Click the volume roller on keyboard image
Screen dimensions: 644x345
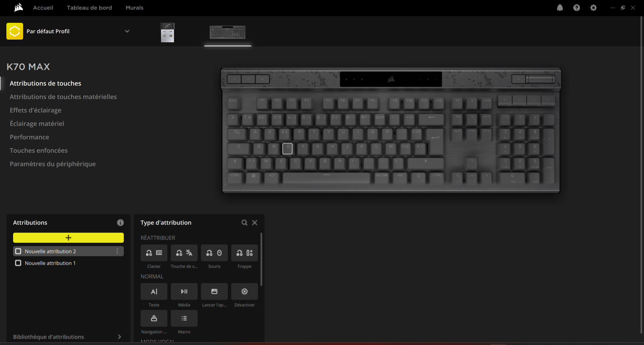click(x=540, y=79)
